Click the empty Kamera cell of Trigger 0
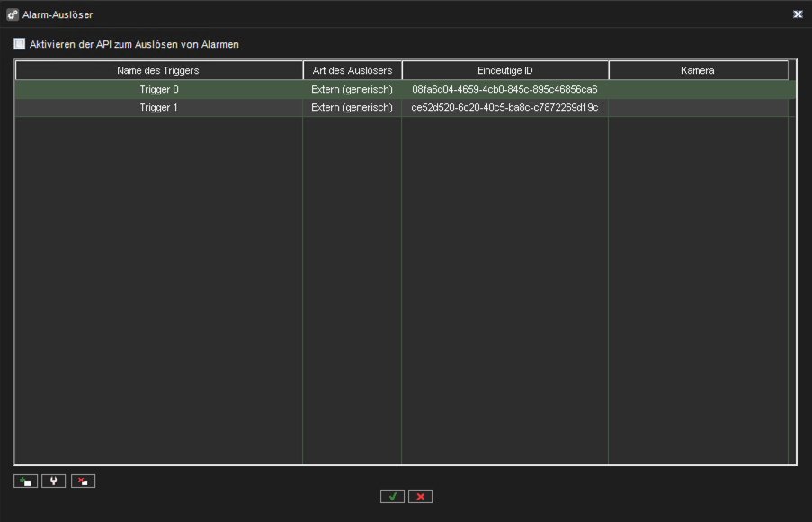Viewport: 812px width, 522px height. point(698,89)
